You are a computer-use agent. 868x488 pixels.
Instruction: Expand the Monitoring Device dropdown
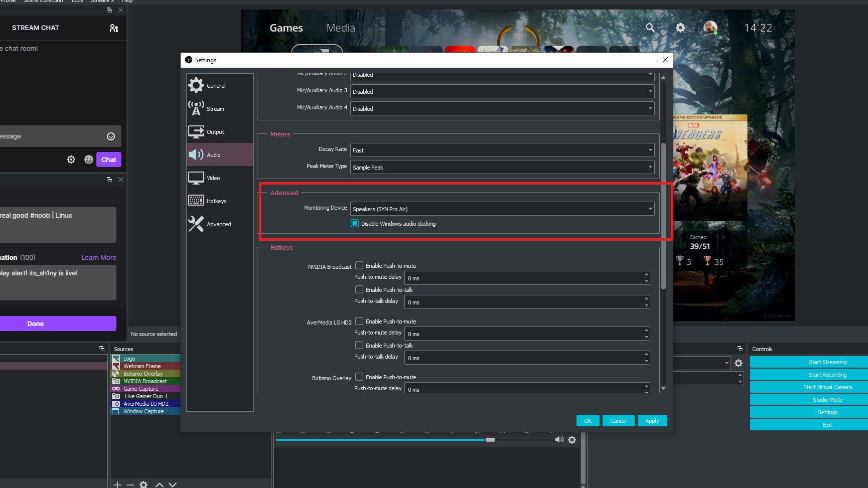click(502, 209)
